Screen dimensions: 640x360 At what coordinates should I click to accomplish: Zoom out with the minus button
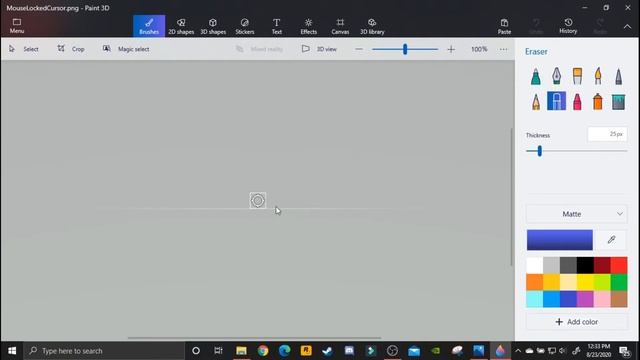click(359, 49)
